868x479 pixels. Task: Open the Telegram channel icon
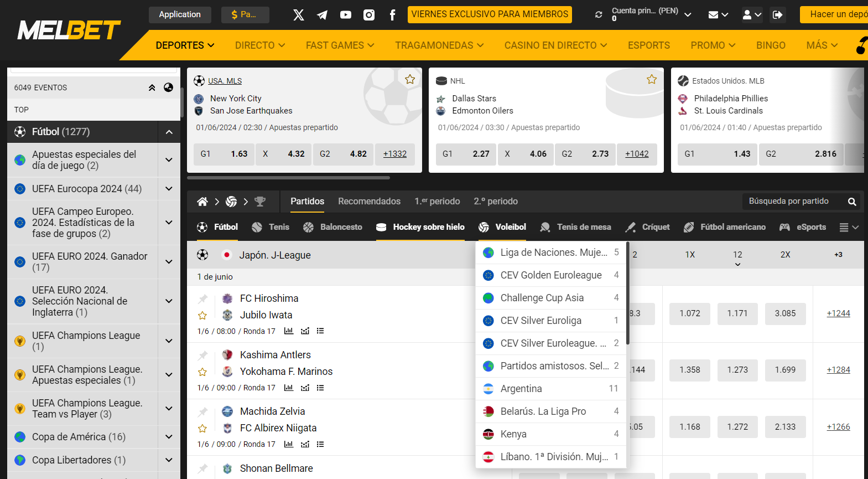[322, 15]
